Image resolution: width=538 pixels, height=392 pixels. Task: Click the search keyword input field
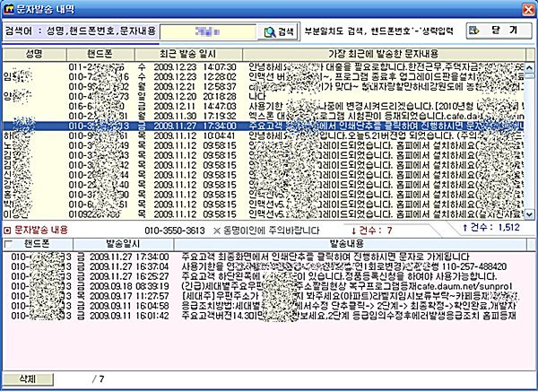[x=208, y=32]
